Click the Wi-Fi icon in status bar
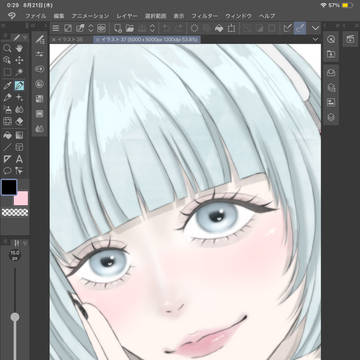This screenshot has height=360, width=360. point(323,6)
